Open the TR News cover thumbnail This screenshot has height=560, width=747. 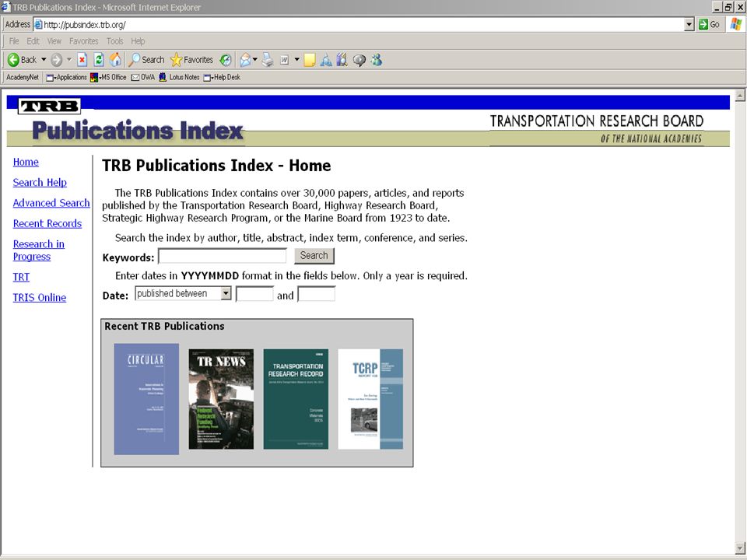[221, 399]
